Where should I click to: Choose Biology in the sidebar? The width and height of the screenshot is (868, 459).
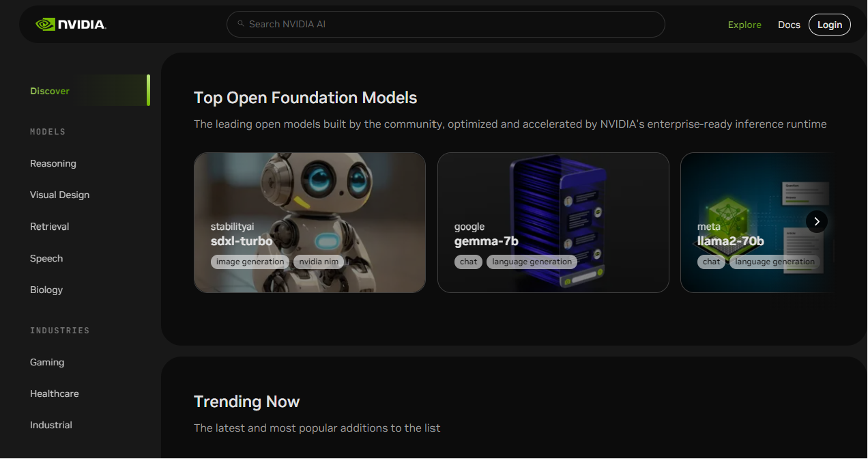pyautogui.click(x=46, y=290)
